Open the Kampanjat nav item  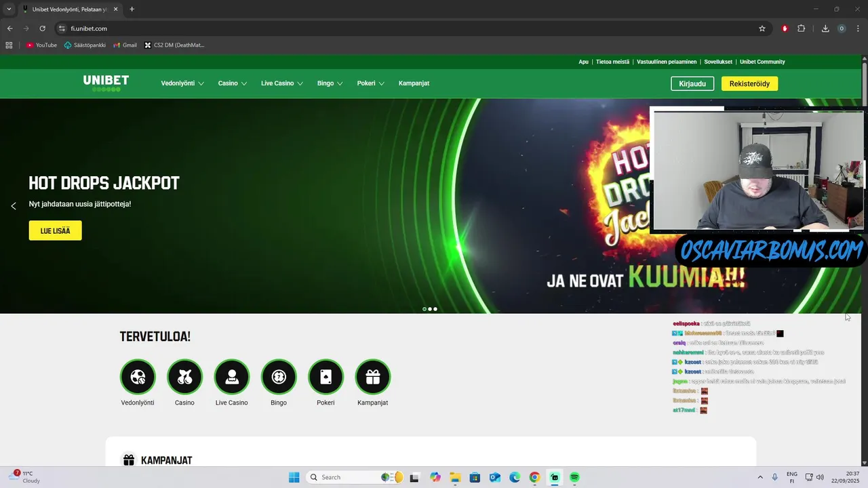pyautogui.click(x=414, y=83)
